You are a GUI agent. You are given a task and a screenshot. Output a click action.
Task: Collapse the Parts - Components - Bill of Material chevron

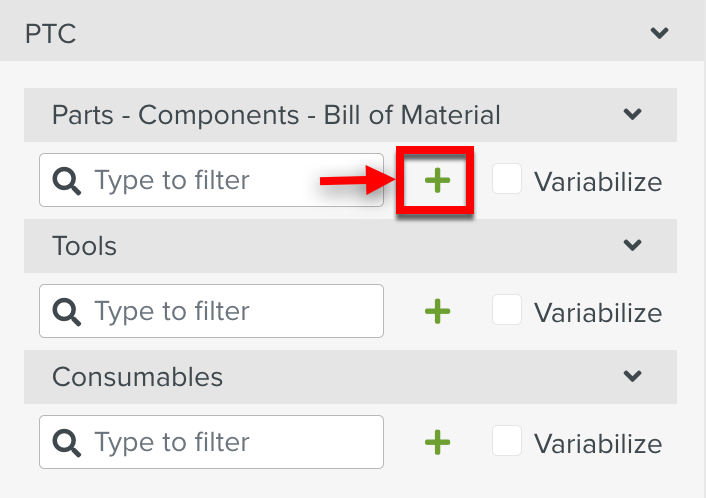coord(632,114)
